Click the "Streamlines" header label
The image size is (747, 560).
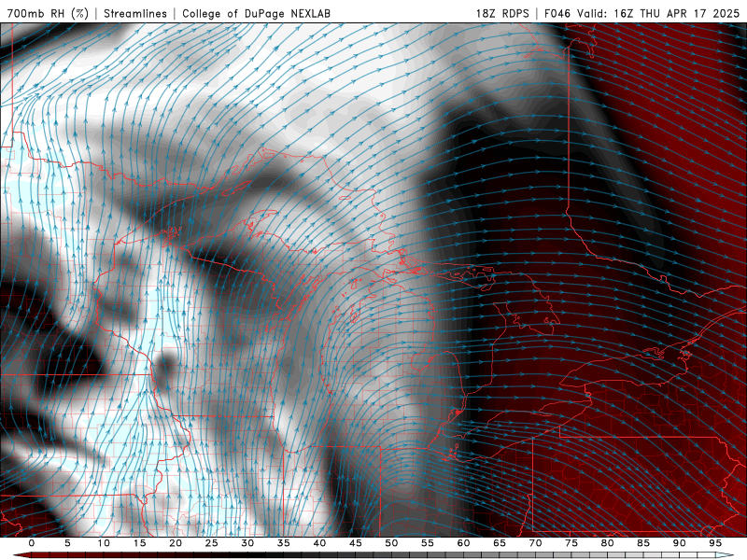(135, 13)
